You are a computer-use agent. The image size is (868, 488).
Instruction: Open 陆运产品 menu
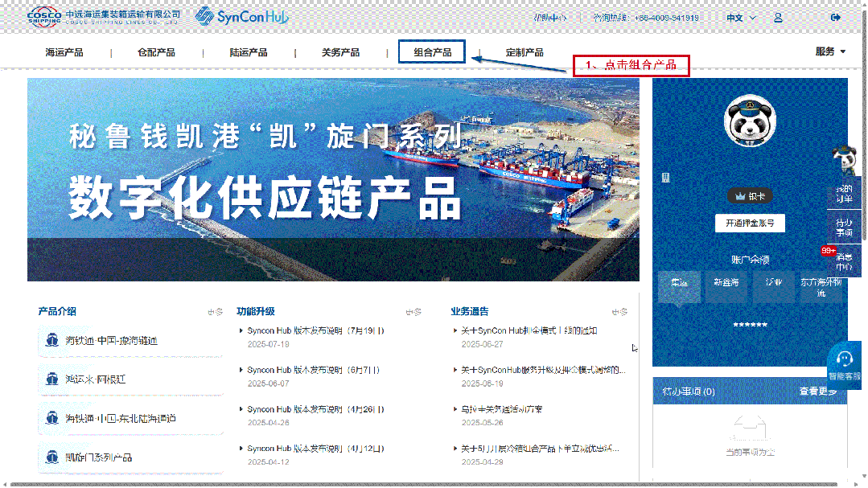pos(249,52)
